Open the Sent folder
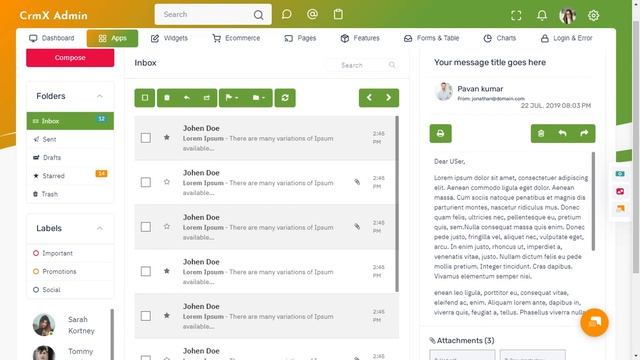 click(x=70, y=139)
